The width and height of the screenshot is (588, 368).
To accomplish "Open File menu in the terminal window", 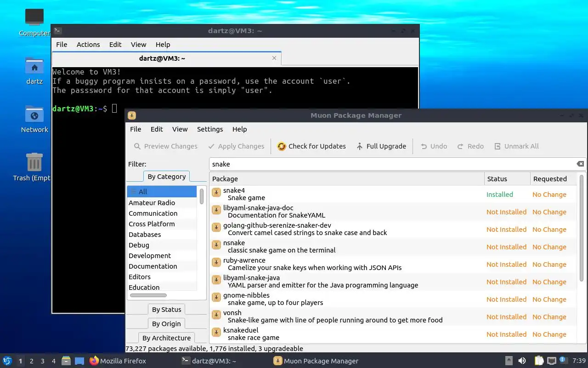I will coord(62,45).
